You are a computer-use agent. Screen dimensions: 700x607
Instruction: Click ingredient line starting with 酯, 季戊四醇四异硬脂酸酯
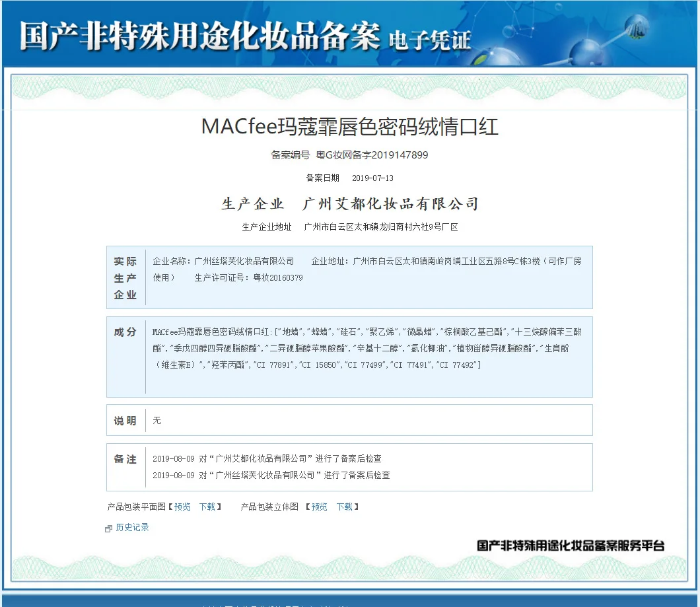(x=361, y=348)
